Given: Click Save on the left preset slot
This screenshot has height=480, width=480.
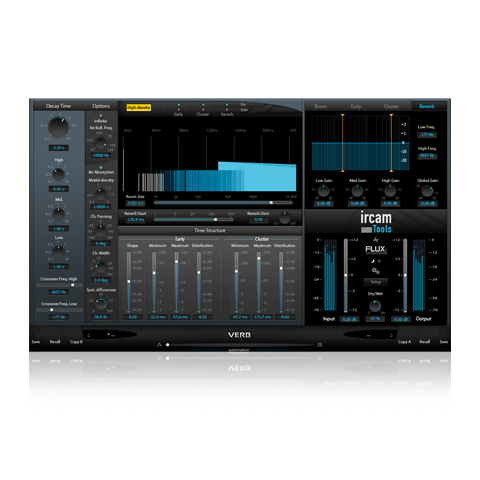Looking at the screenshot, I should coord(36,342).
